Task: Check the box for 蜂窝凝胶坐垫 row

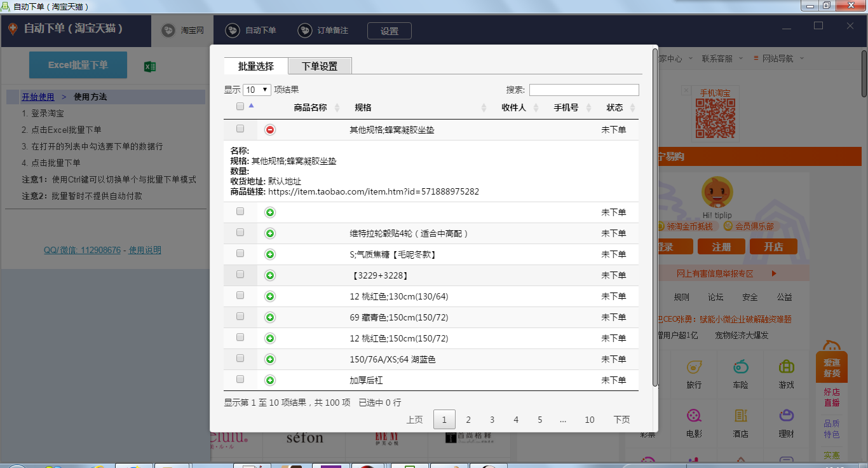Action: [x=240, y=128]
